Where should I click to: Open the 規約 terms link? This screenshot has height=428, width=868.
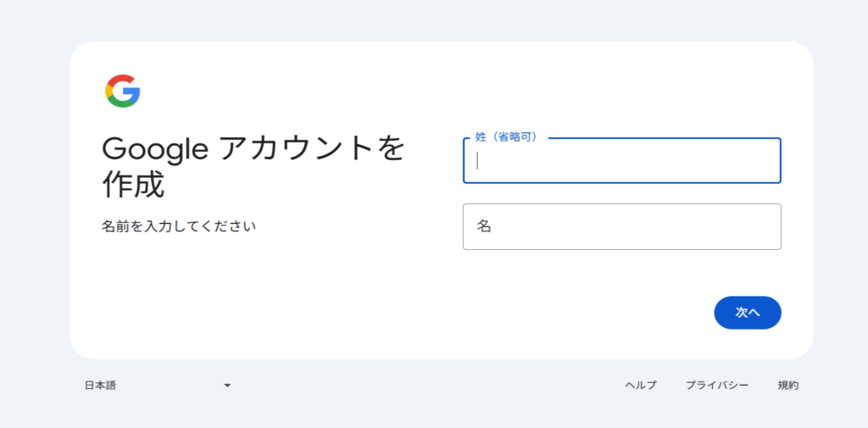pyautogui.click(x=787, y=386)
